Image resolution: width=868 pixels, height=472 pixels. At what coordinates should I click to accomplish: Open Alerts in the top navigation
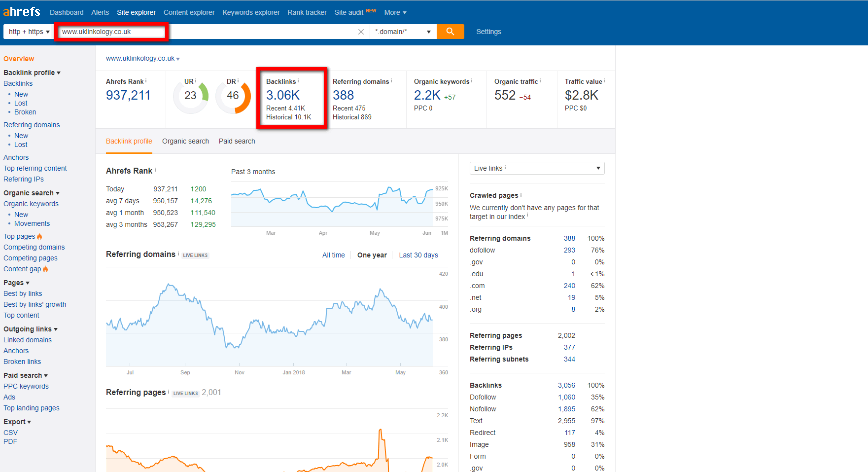pyautogui.click(x=100, y=12)
